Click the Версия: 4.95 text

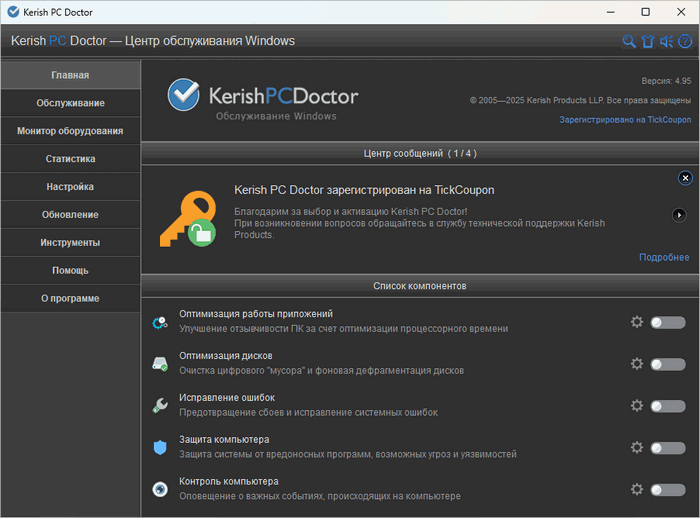pos(666,81)
